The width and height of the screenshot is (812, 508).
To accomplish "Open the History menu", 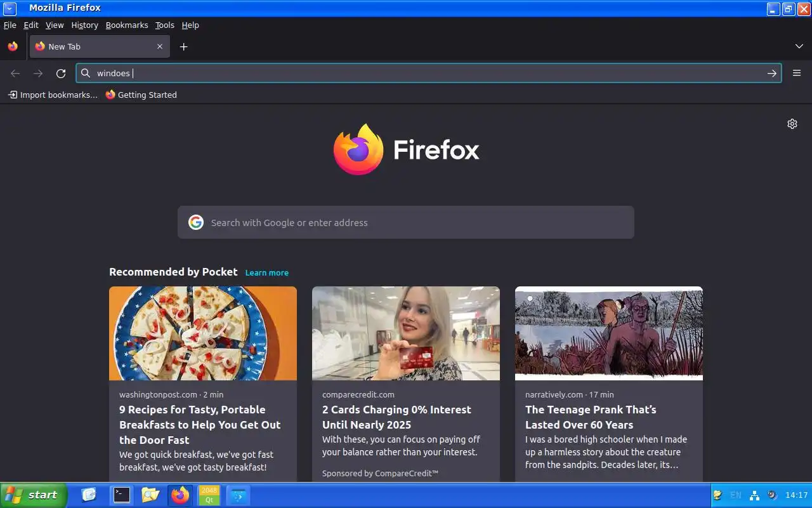I will pos(84,25).
